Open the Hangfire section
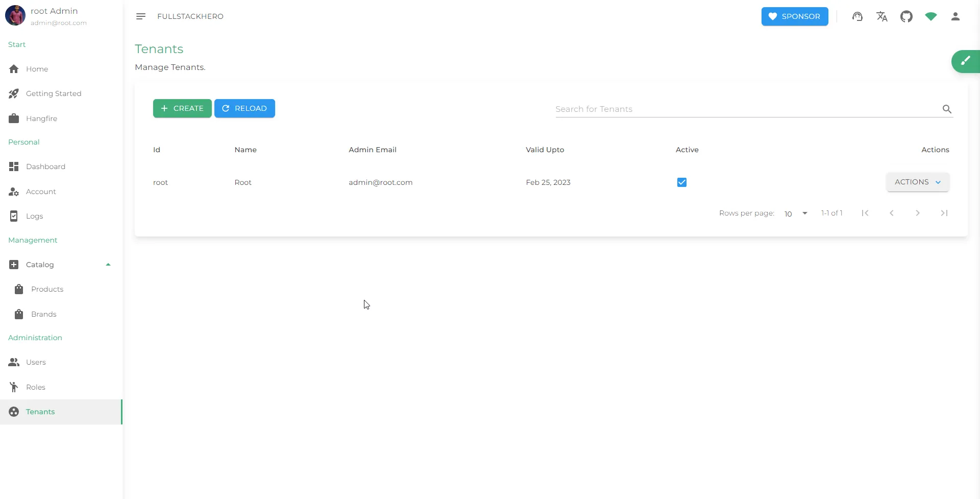This screenshot has width=980, height=499. coord(42,118)
